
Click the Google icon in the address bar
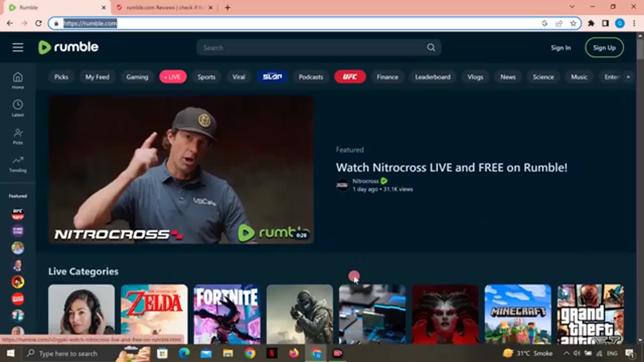coord(544,23)
